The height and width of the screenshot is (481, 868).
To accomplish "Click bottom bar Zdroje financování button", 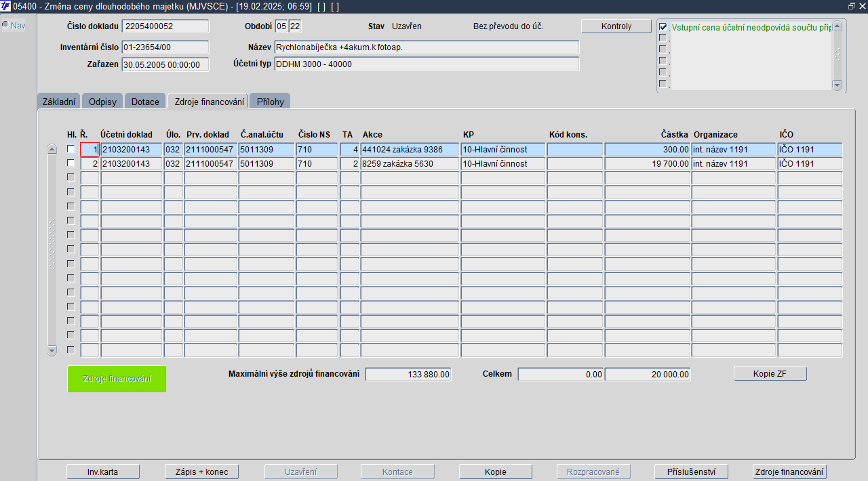I will coord(790,472).
